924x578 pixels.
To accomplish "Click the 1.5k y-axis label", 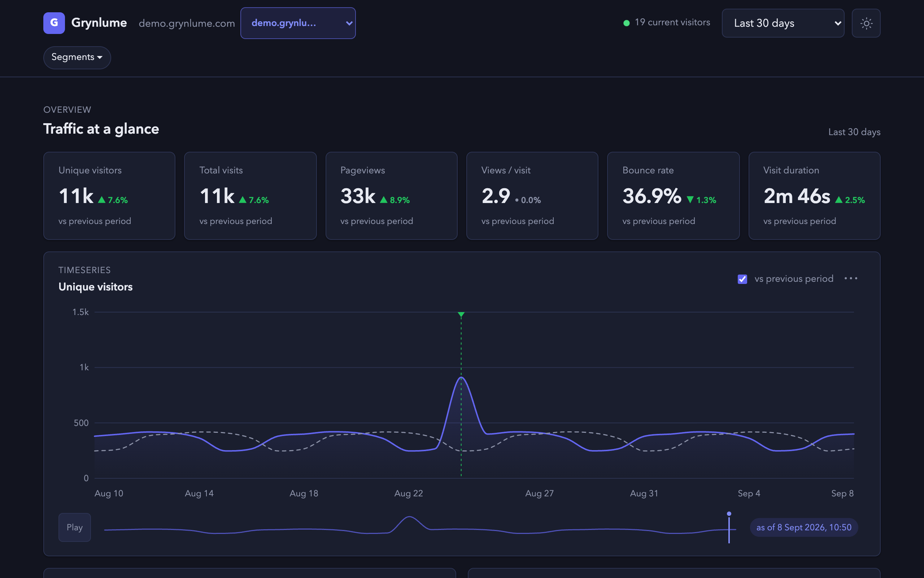I will [80, 312].
